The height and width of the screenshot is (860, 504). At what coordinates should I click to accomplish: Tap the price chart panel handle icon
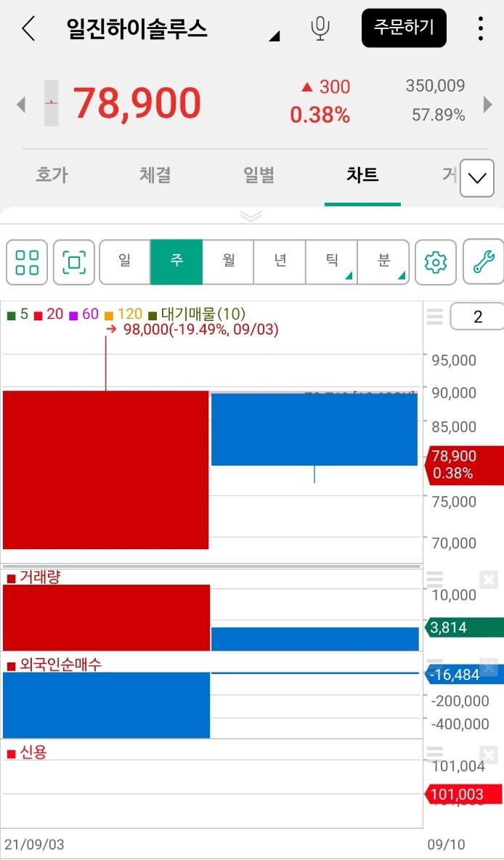[434, 317]
